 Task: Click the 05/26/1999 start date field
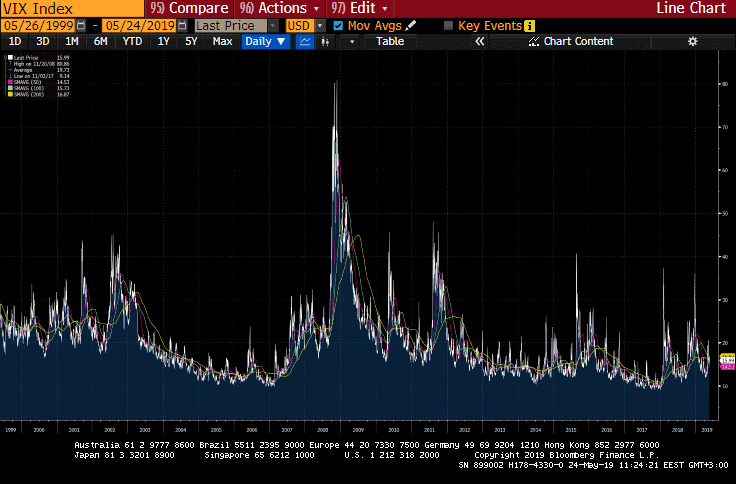pyautogui.click(x=39, y=26)
